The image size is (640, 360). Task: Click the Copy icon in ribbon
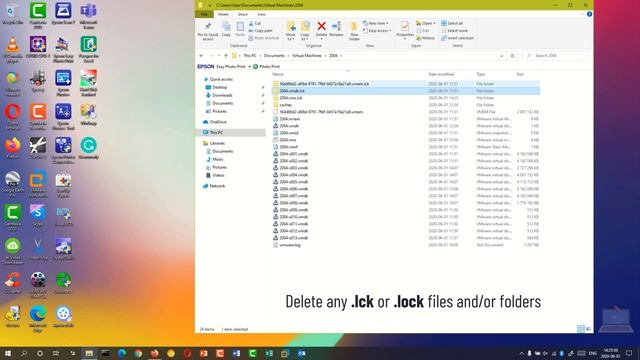click(x=226, y=30)
